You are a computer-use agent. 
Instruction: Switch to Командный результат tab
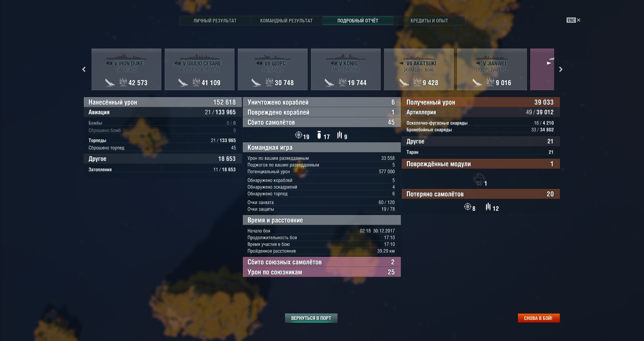coord(286,21)
